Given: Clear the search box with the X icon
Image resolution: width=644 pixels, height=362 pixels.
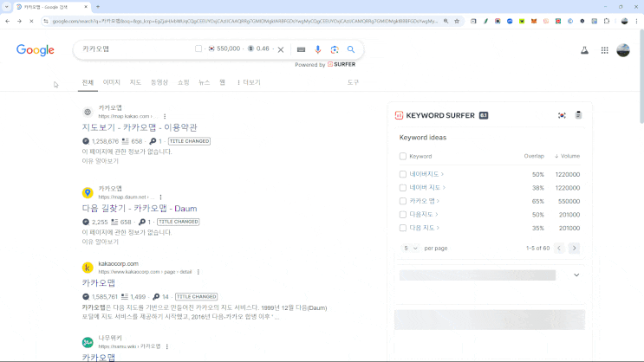Looking at the screenshot, I should point(281,49).
